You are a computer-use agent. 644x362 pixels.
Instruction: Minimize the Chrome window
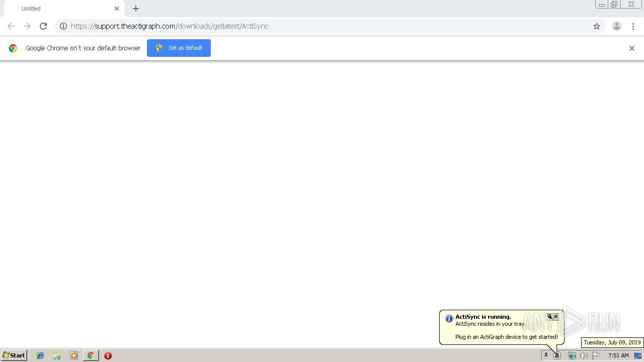pos(601,5)
